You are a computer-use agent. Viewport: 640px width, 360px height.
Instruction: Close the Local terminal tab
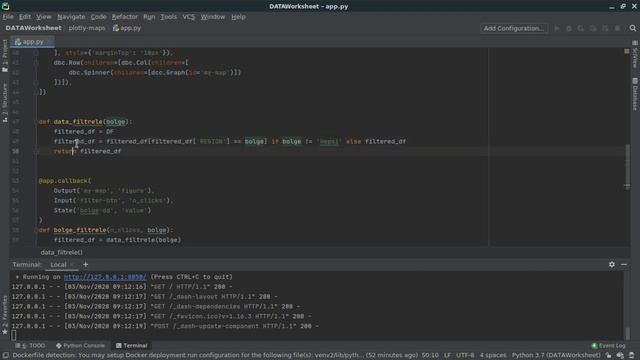point(72,264)
